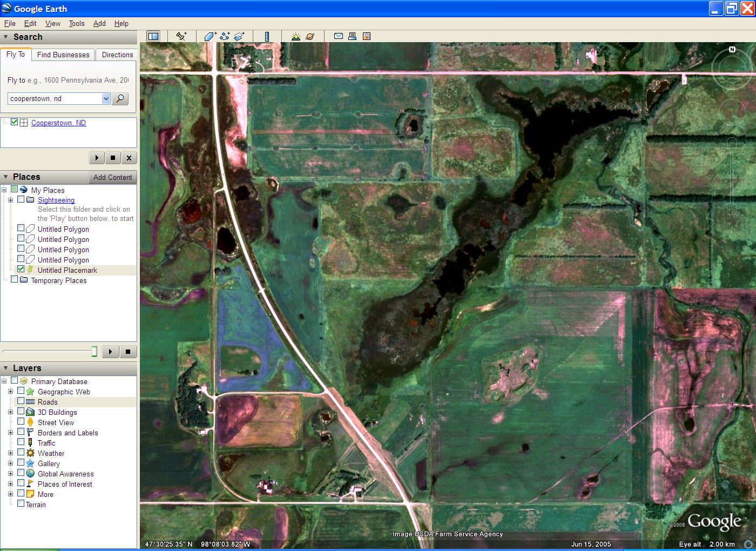Image resolution: width=756 pixels, height=551 pixels.
Task: Open the Cooperstown, ND result link
Action: 58,123
